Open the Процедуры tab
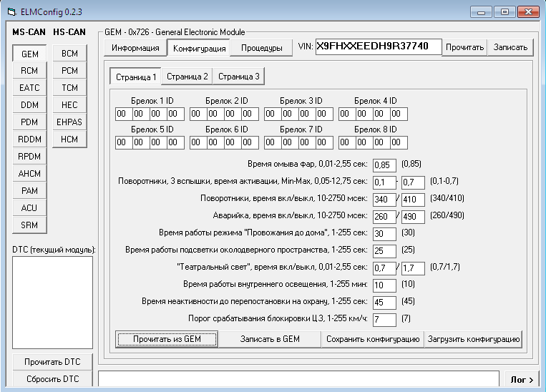This screenshot has height=392, width=546. 261,48
